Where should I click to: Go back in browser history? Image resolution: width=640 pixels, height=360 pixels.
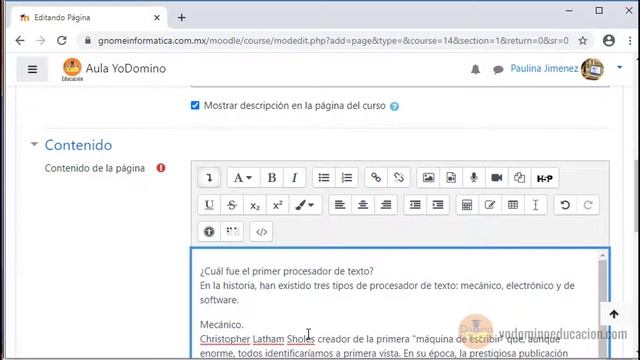click(x=20, y=40)
